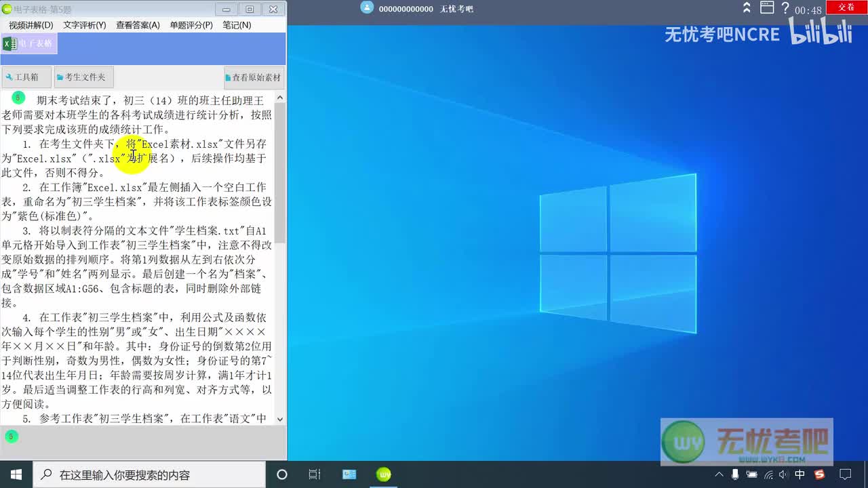Screen dimensions: 868x488
Task: Click the question text scrollbar thumb
Action: pyautogui.click(x=280, y=173)
